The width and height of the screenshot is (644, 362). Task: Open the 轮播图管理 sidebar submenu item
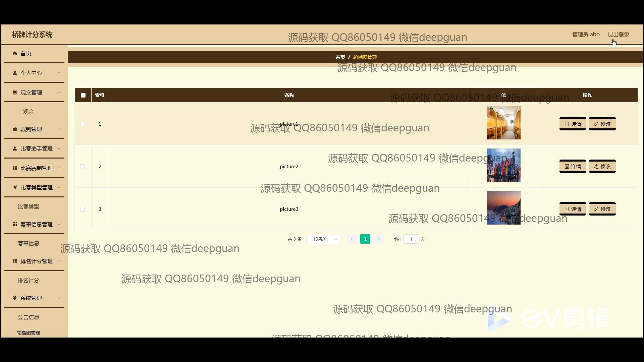pyautogui.click(x=29, y=333)
